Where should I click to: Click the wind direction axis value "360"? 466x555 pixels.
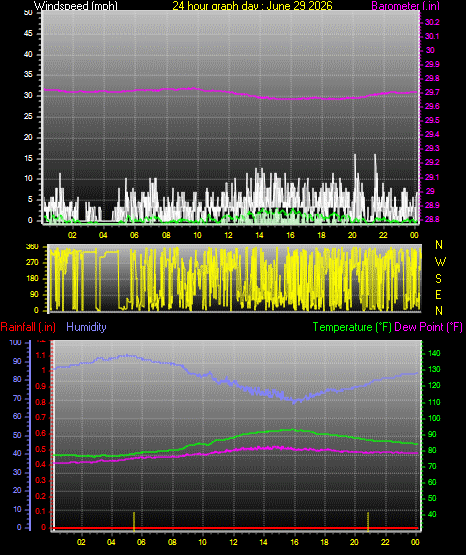click(x=33, y=247)
